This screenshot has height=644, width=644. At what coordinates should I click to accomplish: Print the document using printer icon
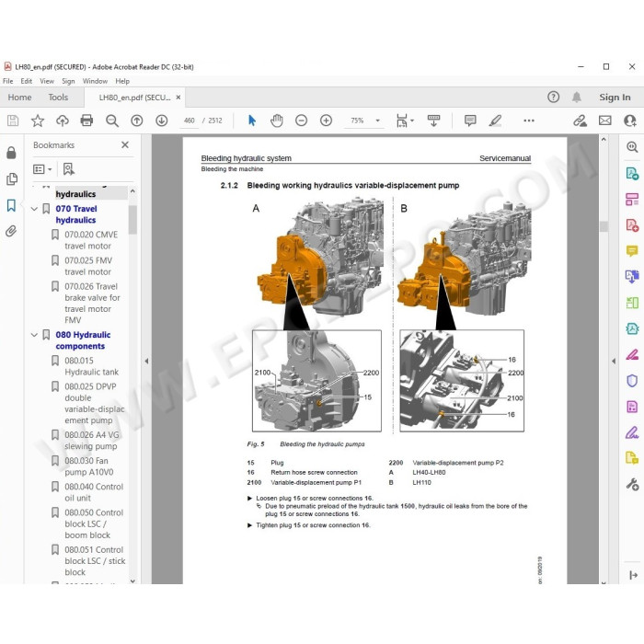[x=86, y=121]
